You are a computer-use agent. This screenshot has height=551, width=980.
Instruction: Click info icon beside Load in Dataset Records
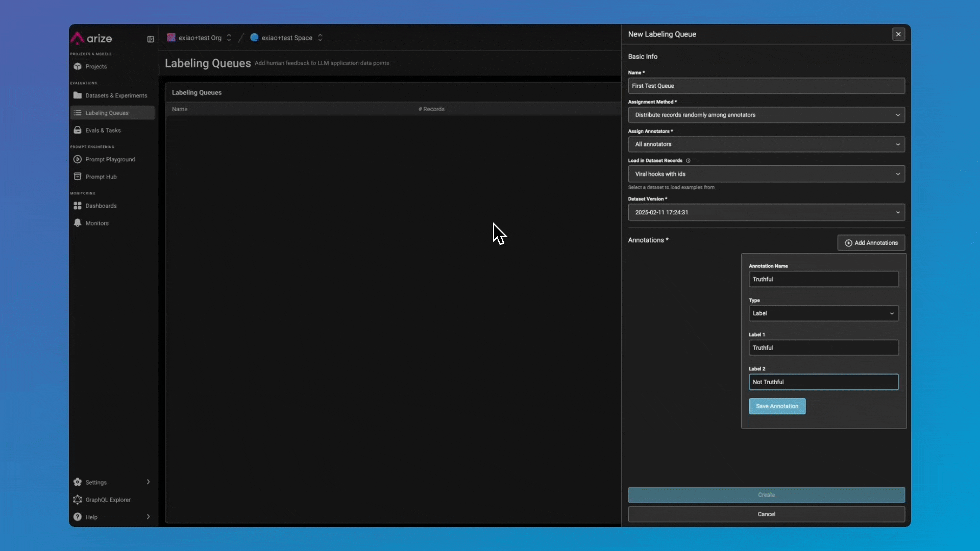tap(688, 161)
